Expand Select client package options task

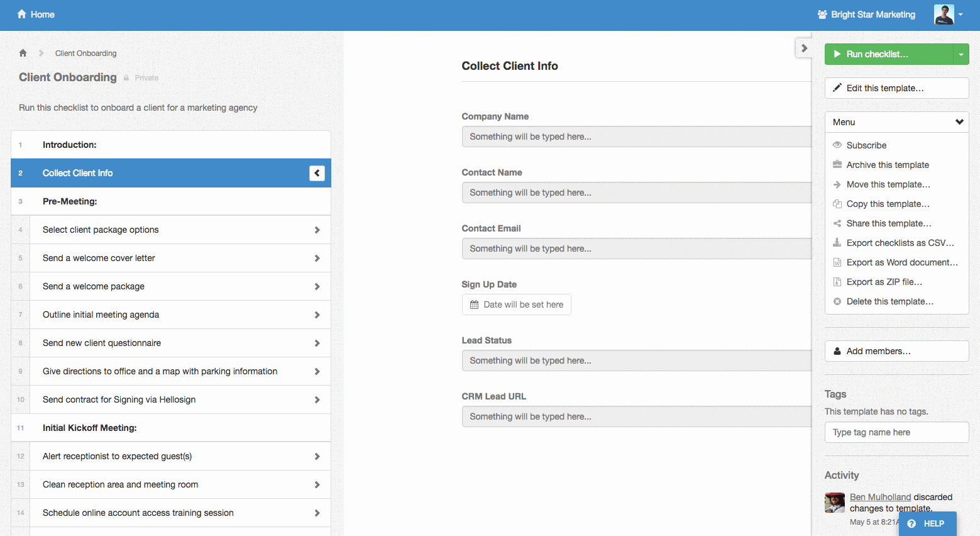tap(317, 230)
